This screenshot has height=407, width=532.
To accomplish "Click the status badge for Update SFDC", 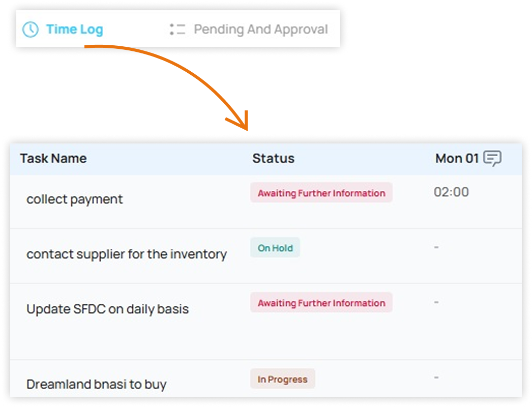I will 321,303.
